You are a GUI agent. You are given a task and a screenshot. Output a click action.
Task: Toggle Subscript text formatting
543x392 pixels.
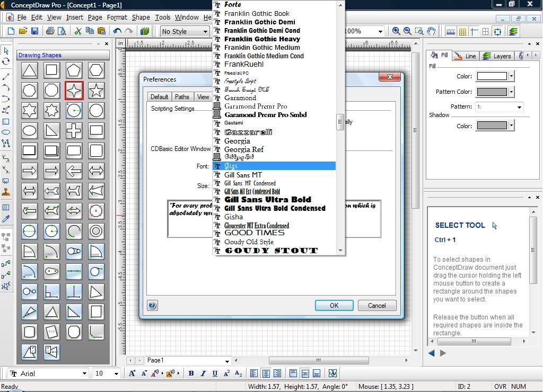pyautogui.click(x=238, y=373)
